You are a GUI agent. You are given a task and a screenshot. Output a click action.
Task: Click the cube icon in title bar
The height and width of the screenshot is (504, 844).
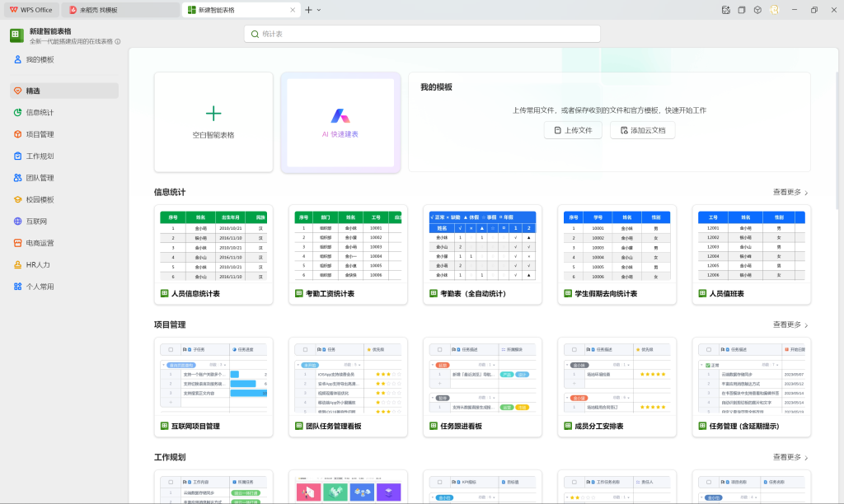(x=757, y=10)
